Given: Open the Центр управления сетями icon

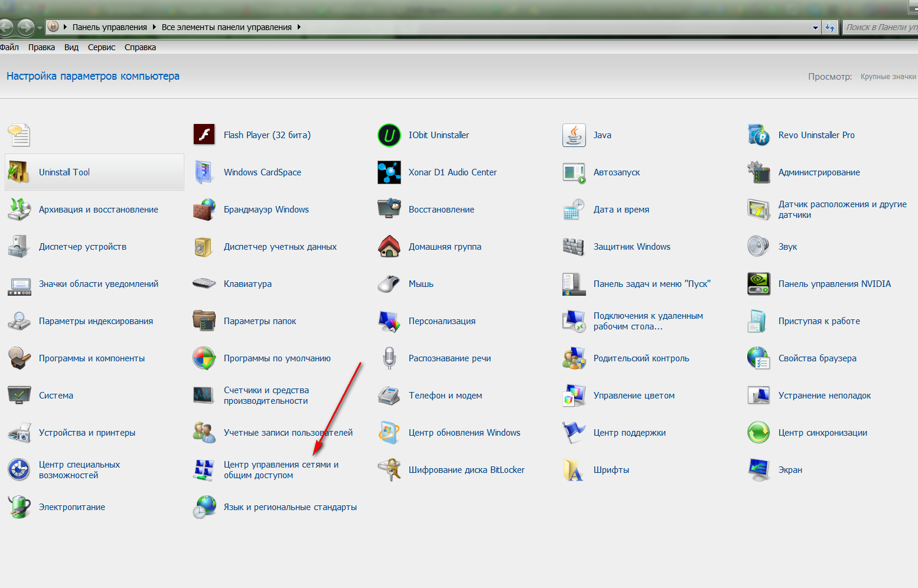Looking at the screenshot, I should (204, 470).
